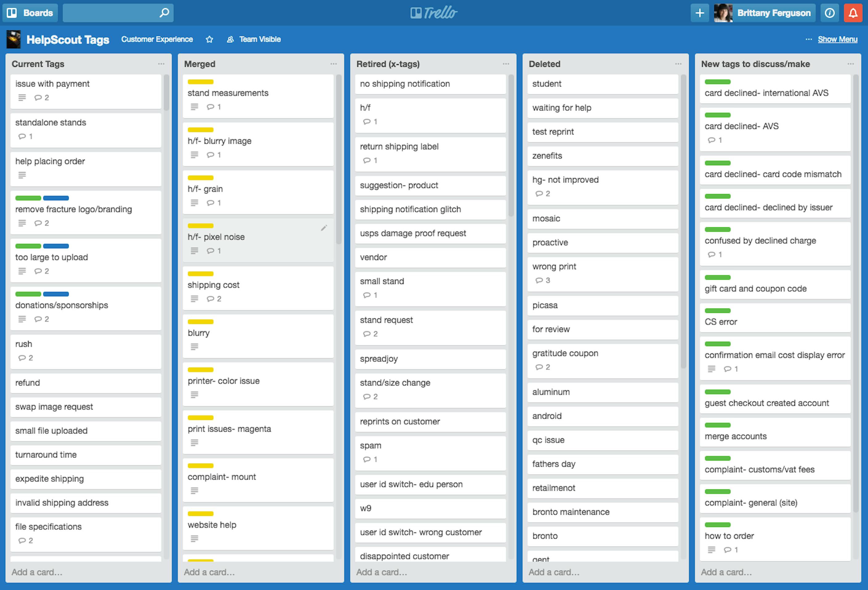868x590 pixels.
Task: Click the search input field
Action: [118, 13]
